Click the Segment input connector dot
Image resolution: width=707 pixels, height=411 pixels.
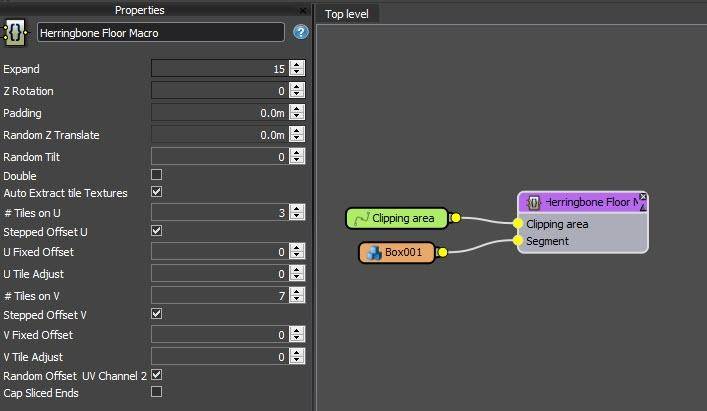click(x=518, y=241)
